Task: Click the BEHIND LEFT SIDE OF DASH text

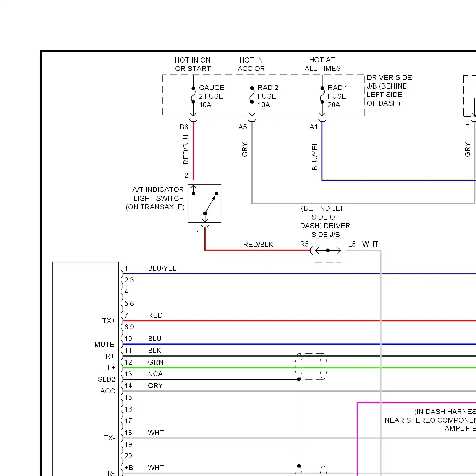Action: [325, 221]
